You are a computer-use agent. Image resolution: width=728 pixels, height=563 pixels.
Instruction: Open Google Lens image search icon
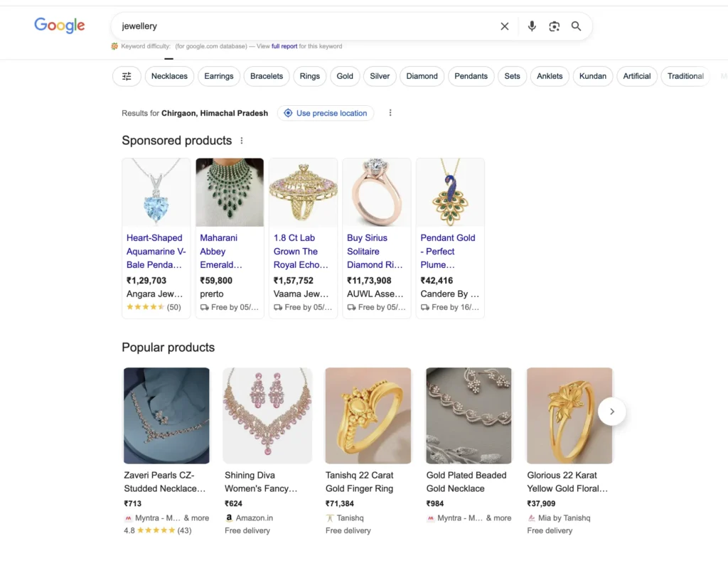click(x=554, y=26)
